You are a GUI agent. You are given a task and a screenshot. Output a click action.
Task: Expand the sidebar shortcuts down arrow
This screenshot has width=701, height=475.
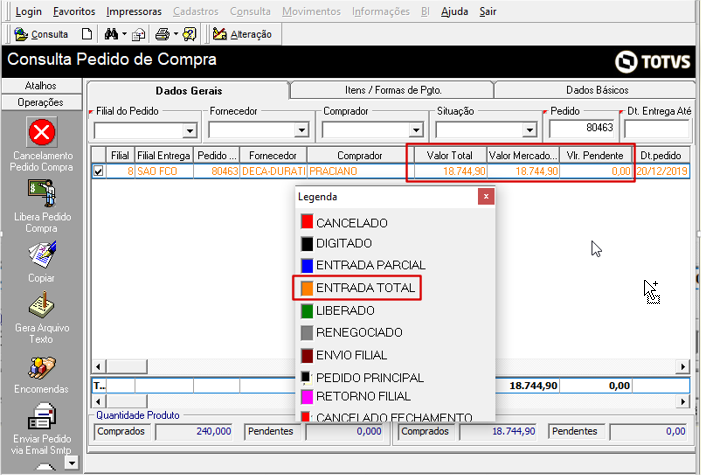tap(72, 462)
